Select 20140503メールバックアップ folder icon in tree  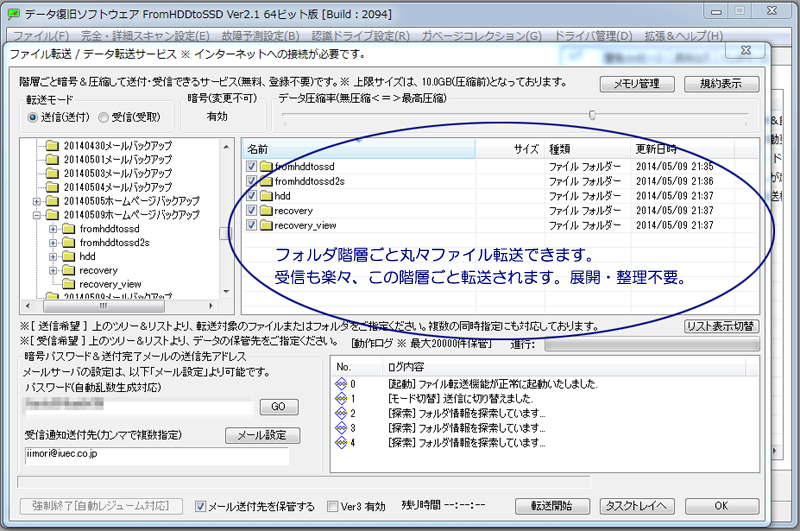point(52,173)
